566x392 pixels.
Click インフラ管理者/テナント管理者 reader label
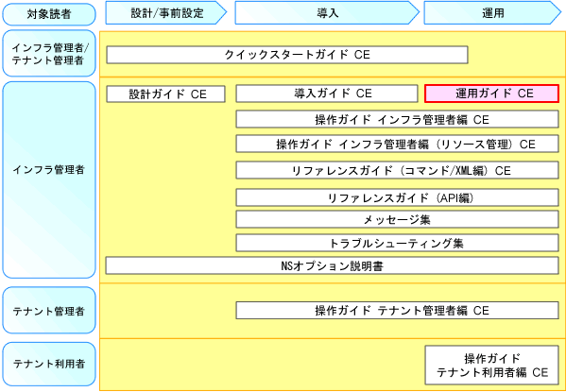coord(49,54)
